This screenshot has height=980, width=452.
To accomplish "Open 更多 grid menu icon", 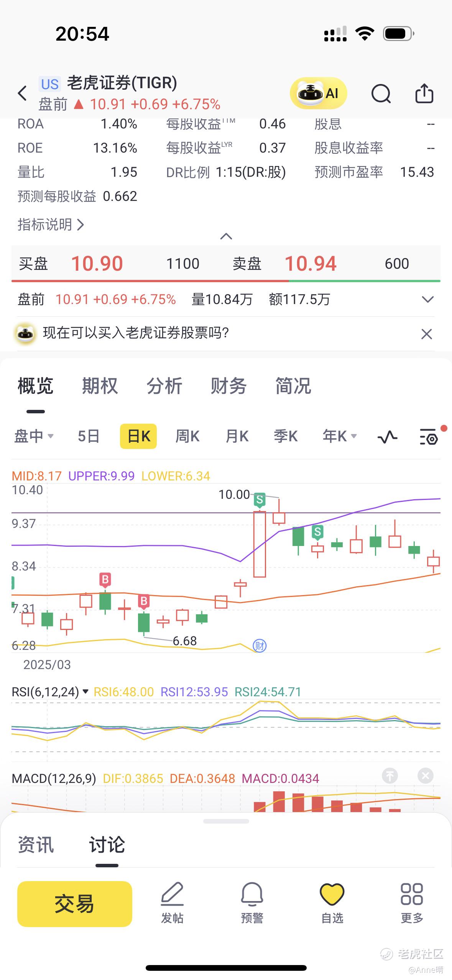I will tap(412, 903).
